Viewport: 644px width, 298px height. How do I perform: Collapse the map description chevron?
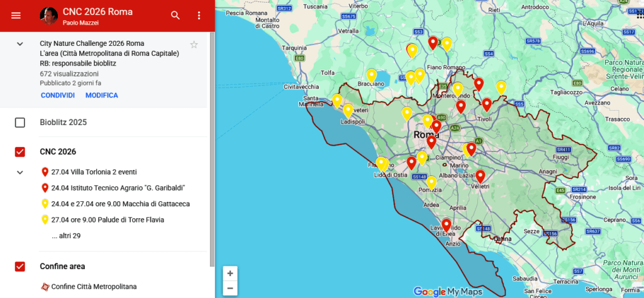[x=20, y=44]
